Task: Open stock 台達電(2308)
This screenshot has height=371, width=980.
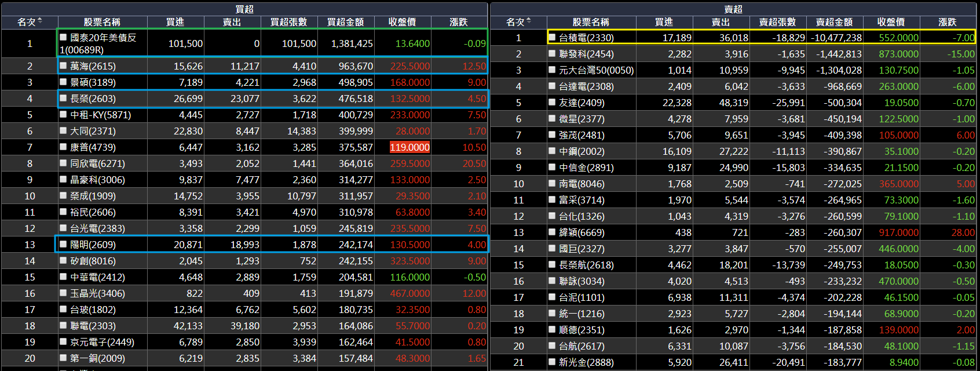Action: 586,86
